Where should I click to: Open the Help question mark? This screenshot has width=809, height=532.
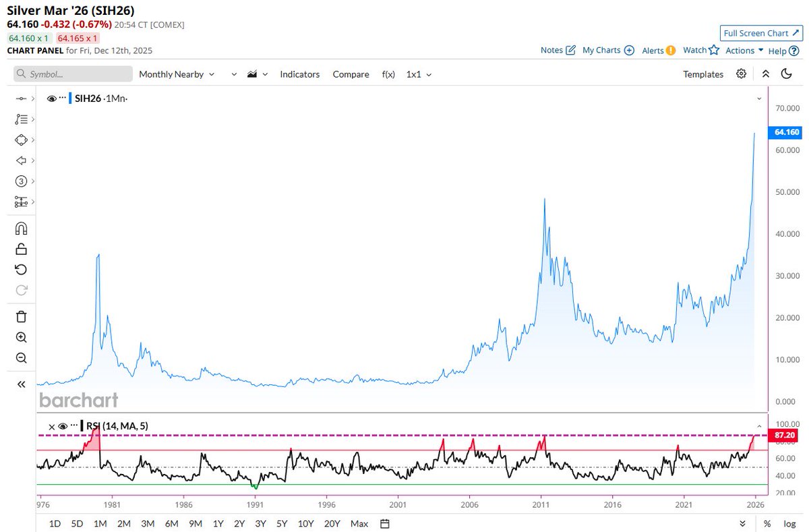point(793,51)
